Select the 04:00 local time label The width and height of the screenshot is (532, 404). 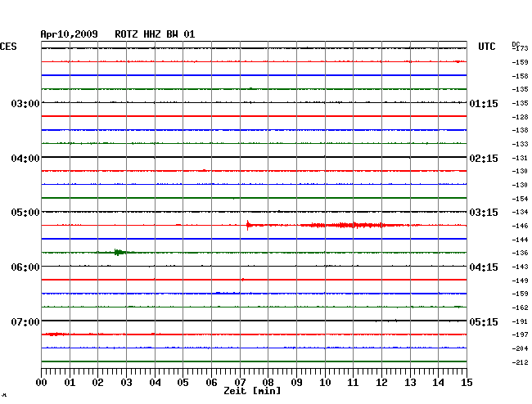click(25, 159)
